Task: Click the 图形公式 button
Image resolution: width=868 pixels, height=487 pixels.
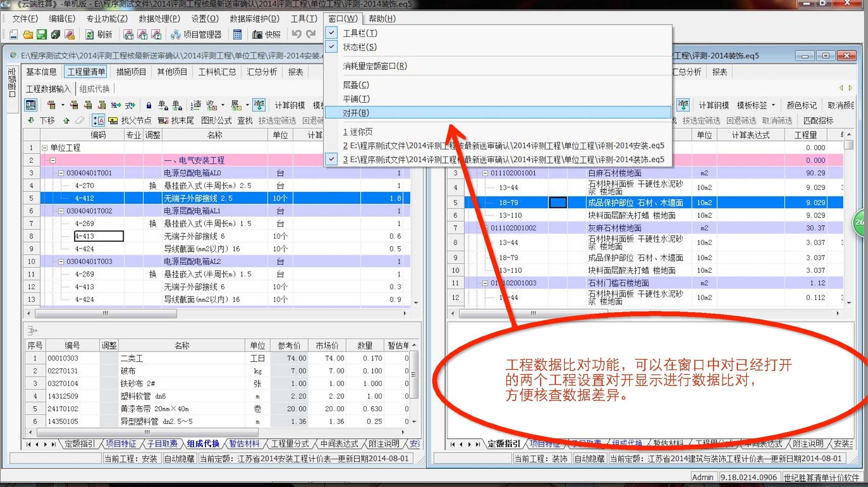Action: click(x=216, y=120)
